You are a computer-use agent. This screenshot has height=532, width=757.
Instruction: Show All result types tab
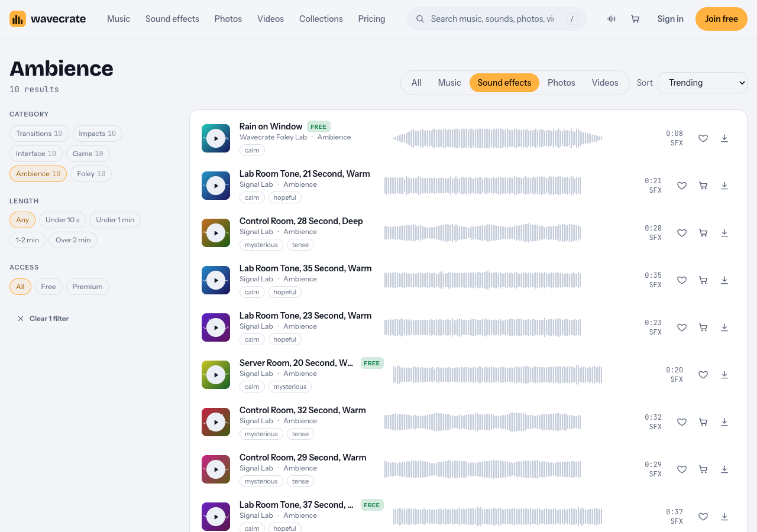416,83
